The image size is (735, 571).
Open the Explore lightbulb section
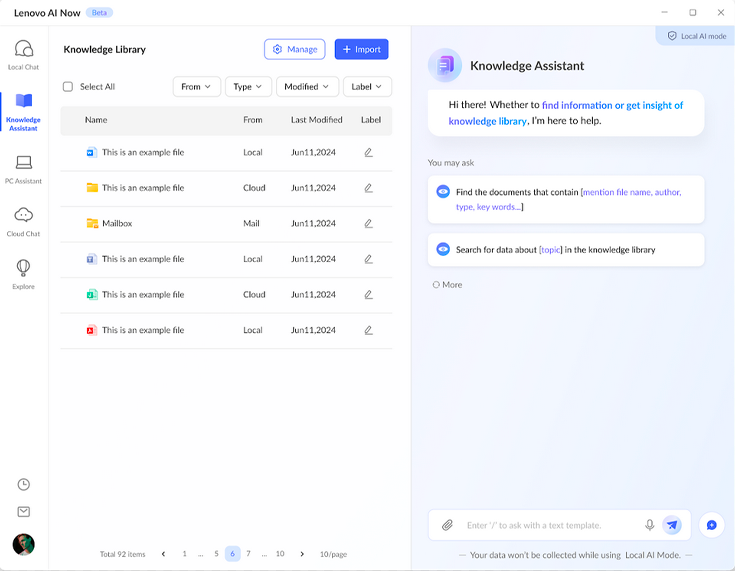pyautogui.click(x=23, y=274)
